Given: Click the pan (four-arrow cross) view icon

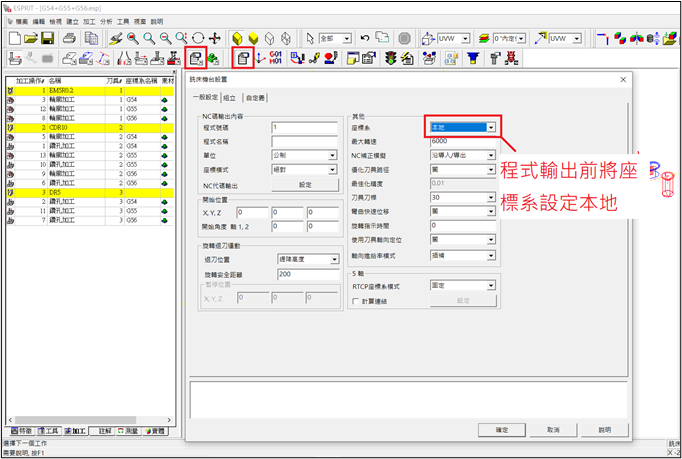Looking at the screenshot, I should [214, 38].
